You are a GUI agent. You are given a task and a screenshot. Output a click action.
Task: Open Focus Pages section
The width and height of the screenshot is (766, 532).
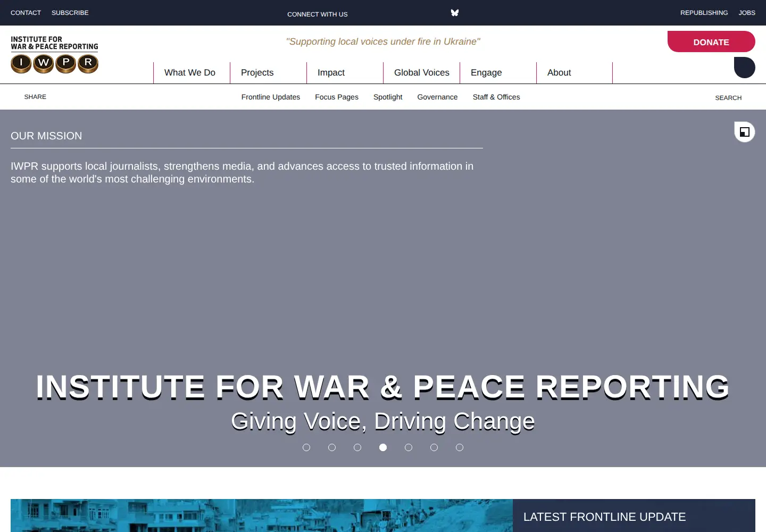coord(337,97)
